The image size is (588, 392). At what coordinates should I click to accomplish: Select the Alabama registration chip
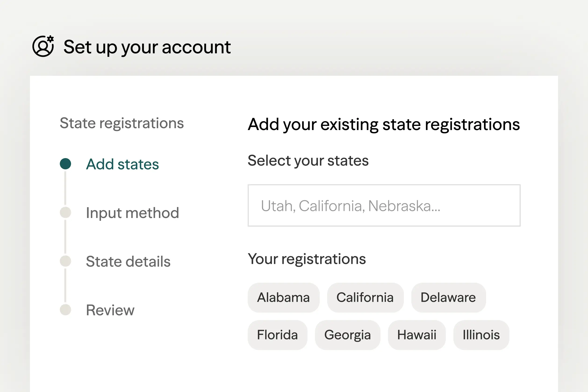(x=283, y=298)
